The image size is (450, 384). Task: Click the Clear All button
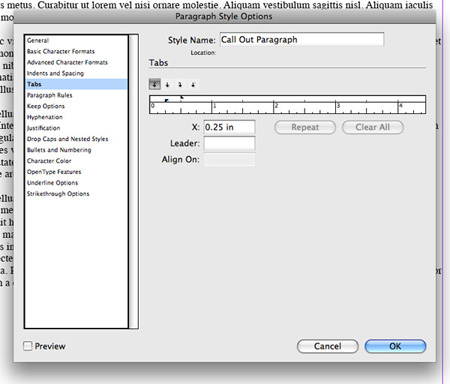[x=373, y=127]
